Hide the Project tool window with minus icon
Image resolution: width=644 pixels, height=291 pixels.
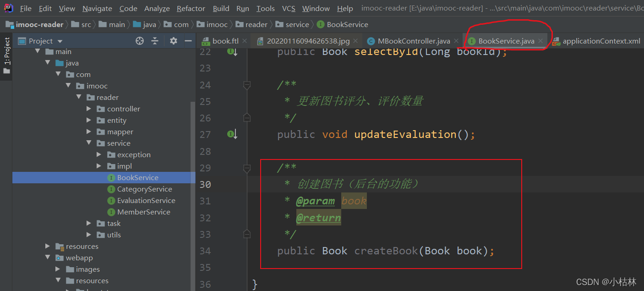(188, 40)
